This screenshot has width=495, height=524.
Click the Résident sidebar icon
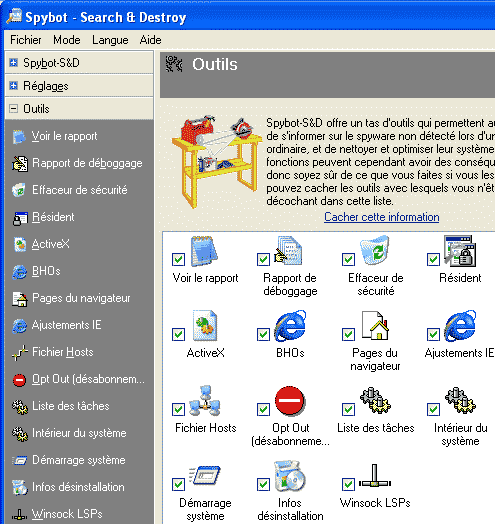click(20, 218)
